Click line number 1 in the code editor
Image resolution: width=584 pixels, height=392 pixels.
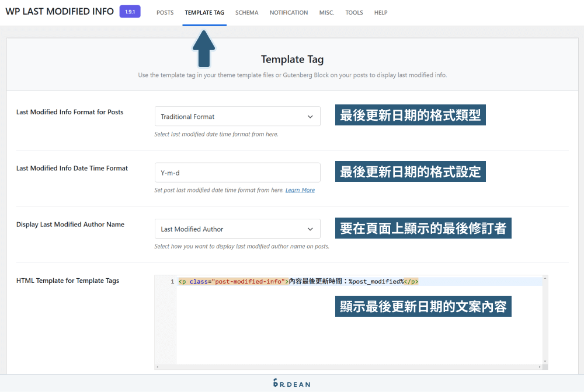(x=171, y=281)
